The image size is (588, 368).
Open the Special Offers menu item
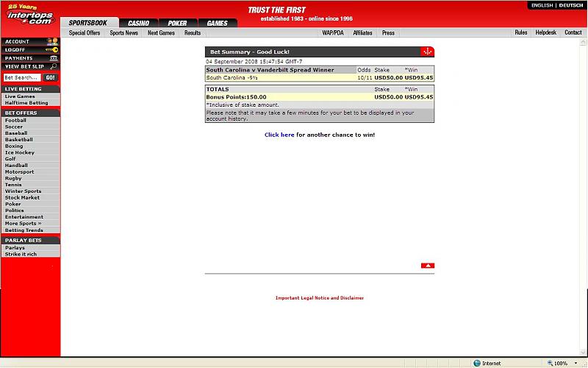[x=85, y=33]
